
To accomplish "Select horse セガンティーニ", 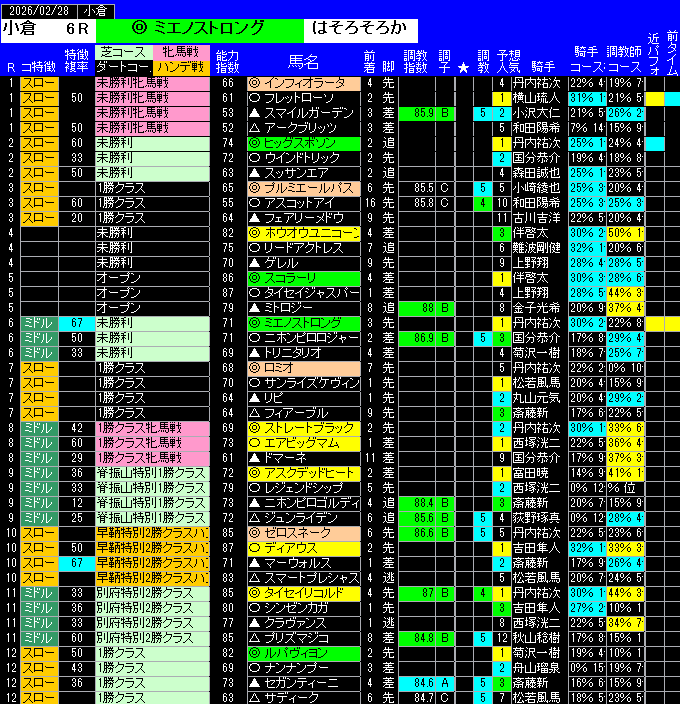I will [304, 683].
